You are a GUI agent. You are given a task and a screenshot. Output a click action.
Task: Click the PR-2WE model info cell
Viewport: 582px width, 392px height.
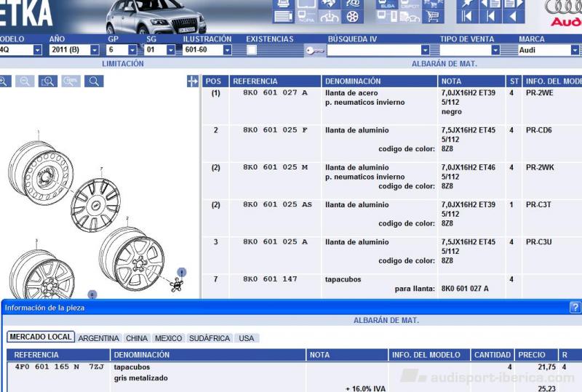(x=539, y=93)
